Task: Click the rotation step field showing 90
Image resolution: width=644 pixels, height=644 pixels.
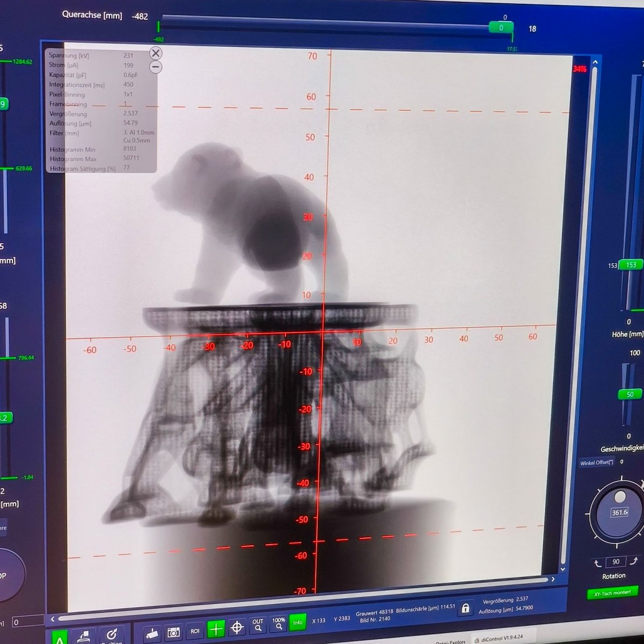Action: point(616,562)
